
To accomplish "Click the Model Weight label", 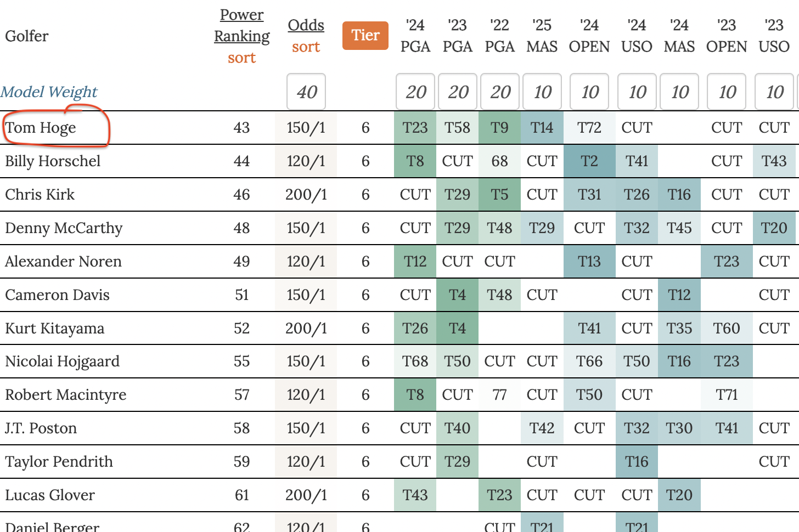I will [x=49, y=92].
